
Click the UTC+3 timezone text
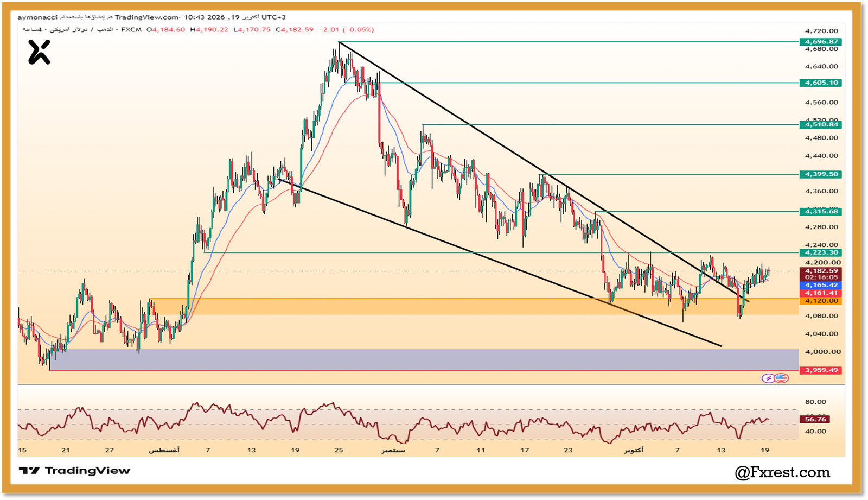pos(273,17)
